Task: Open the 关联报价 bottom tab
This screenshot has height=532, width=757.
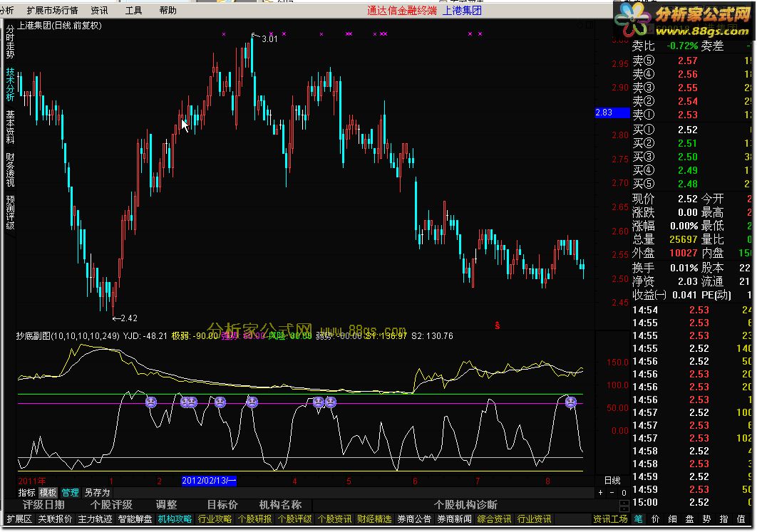Action: [x=55, y=519]
